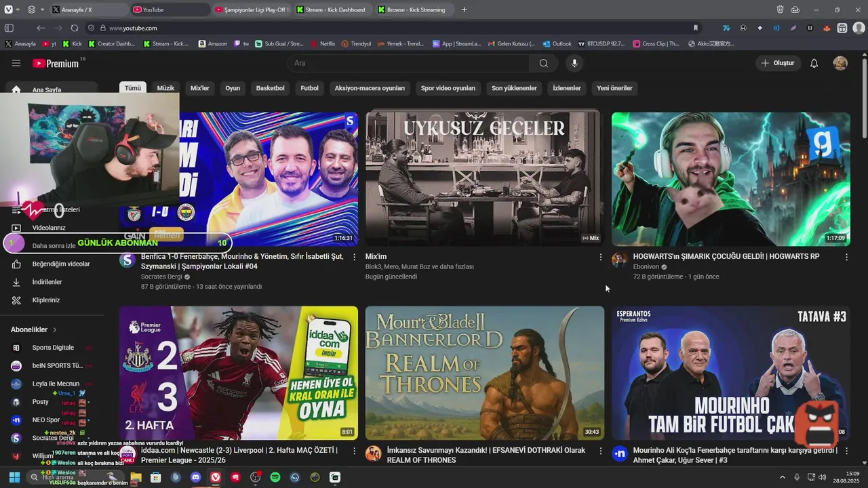The width and height of the screenshot is (868, 488).
Task: Open Sports Digitale subscription
Action: pos(52,348)
